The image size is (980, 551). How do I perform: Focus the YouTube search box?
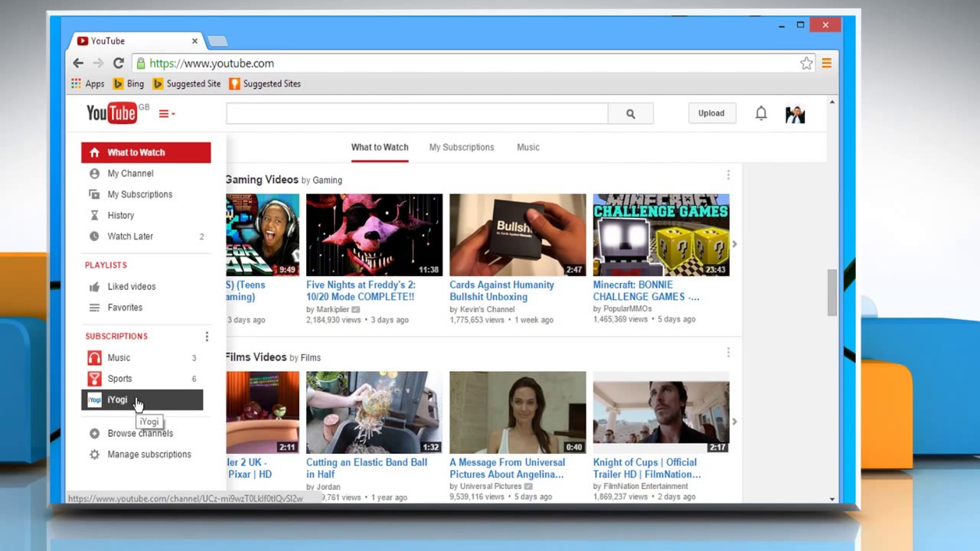coord(417,113)
